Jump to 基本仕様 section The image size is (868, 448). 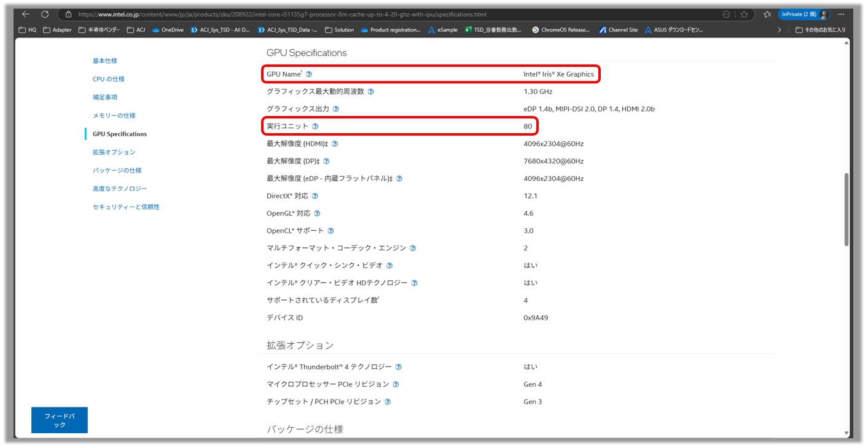click(x=105, y=61)
